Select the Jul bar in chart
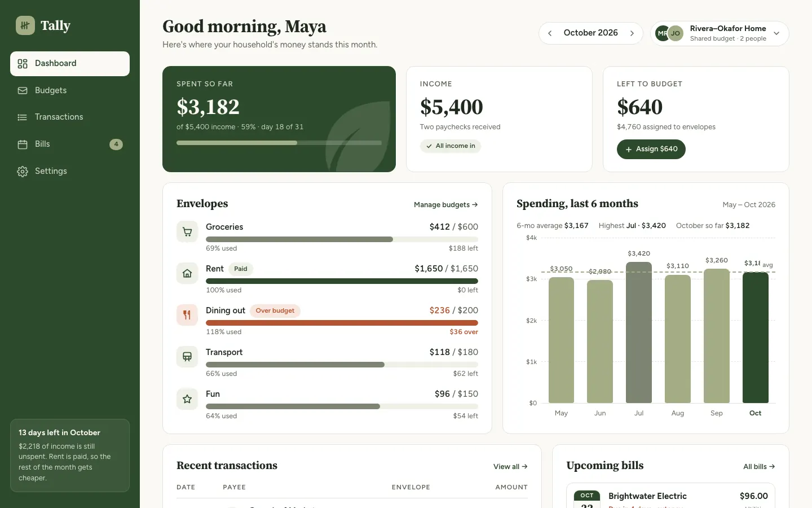Image resolution: width=812 pixels, height=508 pixels. [639, 332]
